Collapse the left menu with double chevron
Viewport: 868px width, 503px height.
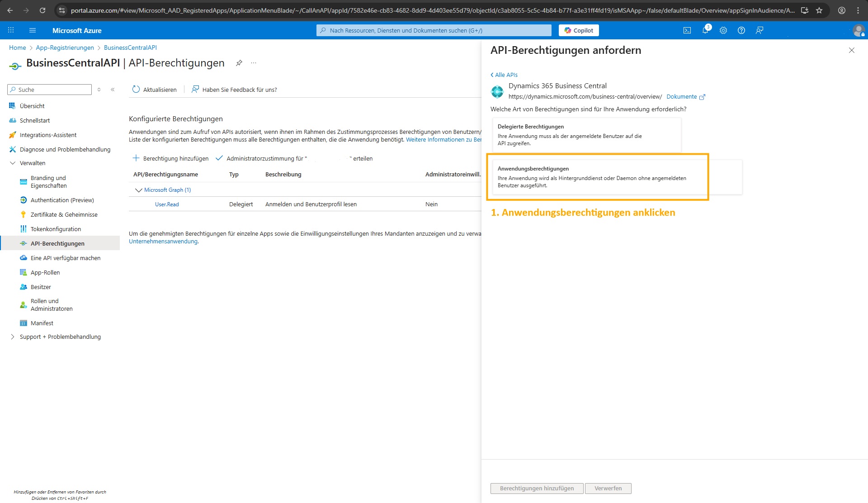click(113, 90)
